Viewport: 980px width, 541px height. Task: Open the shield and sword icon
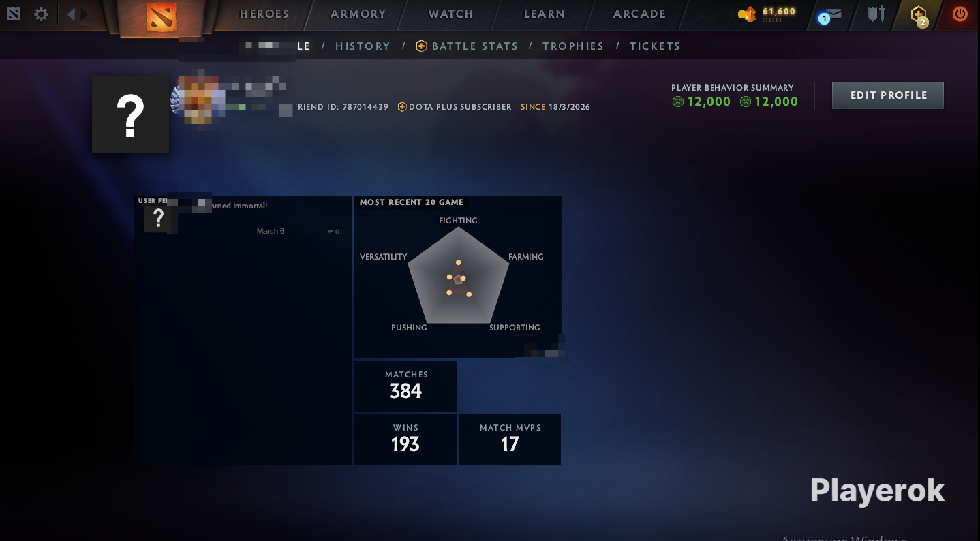pos(876,14)
